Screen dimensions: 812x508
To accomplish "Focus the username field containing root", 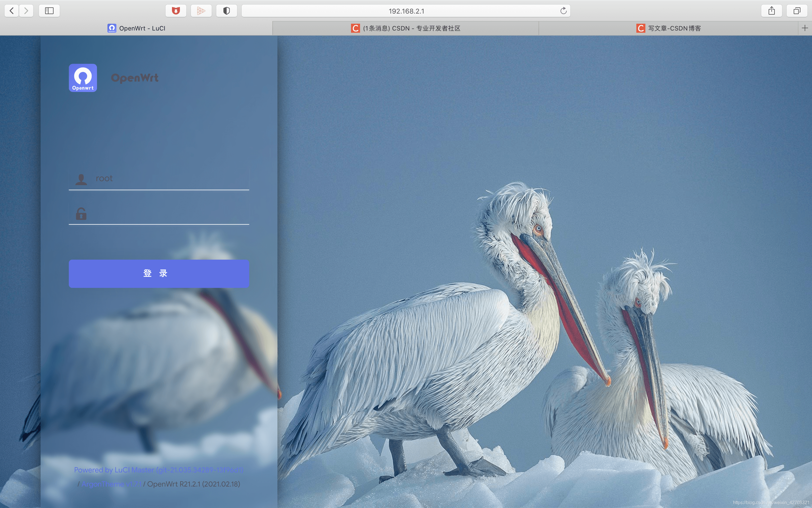I will point(159,178).
